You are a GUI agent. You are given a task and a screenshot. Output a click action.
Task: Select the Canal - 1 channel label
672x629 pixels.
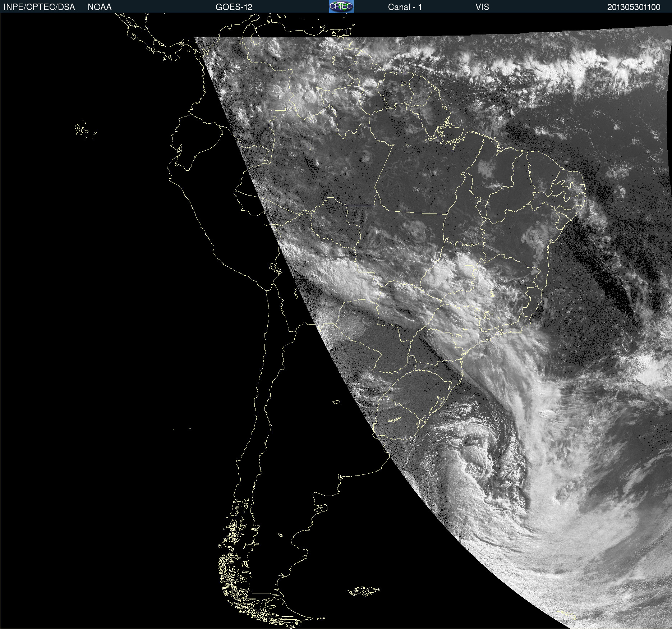point(405,7)
